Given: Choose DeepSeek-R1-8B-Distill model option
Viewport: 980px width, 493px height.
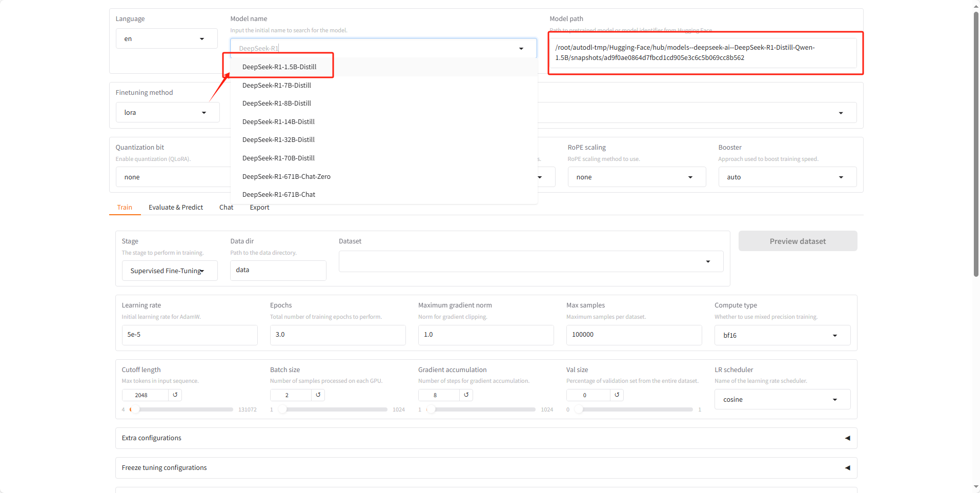Looking at the screenshot, I should 384,104.
